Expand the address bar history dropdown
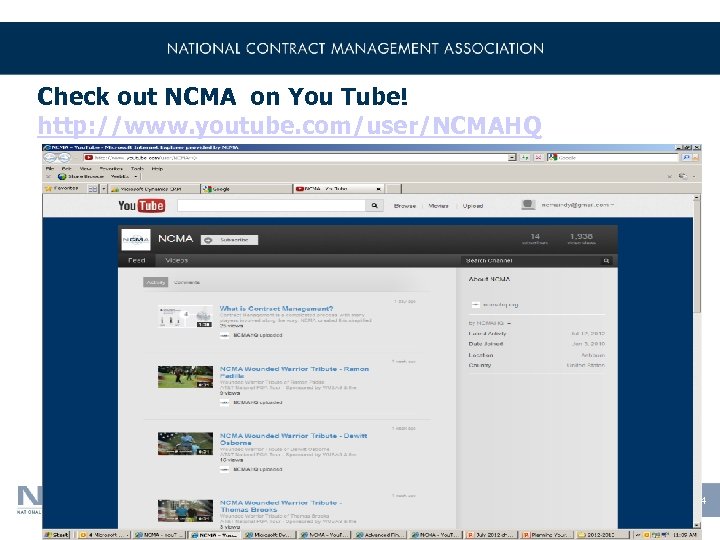This screenshot has height=540, width=720. [512, 158]
